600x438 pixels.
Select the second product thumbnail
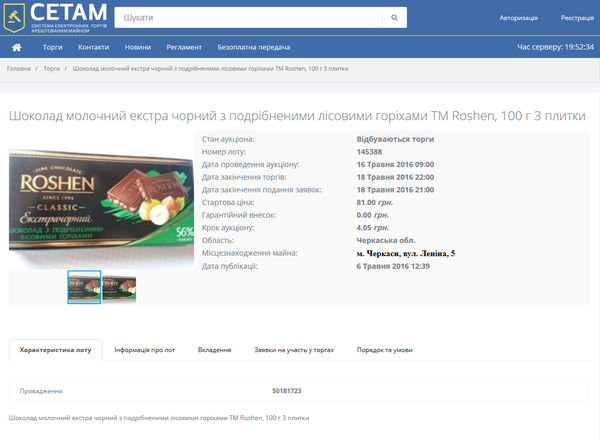tap(119, 287)
